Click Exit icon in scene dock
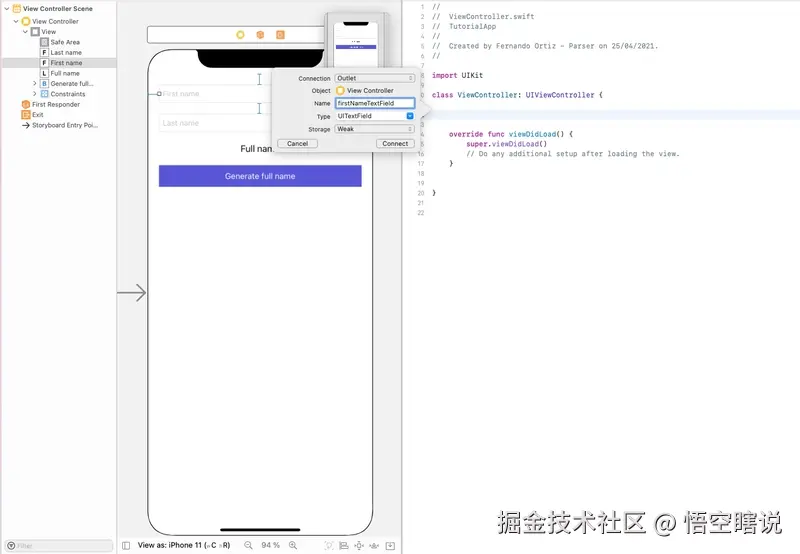The height and width of the screenshot is (554, 800). (280, 35)
